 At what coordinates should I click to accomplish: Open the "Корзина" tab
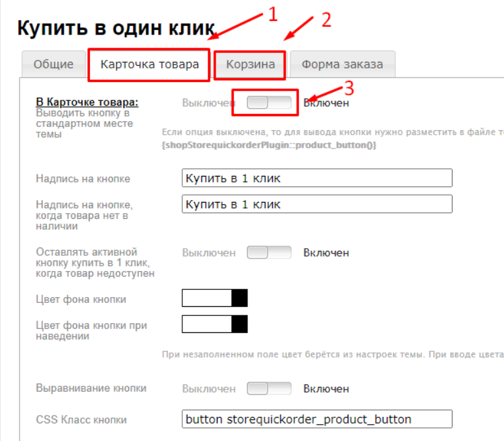point(249,64)
